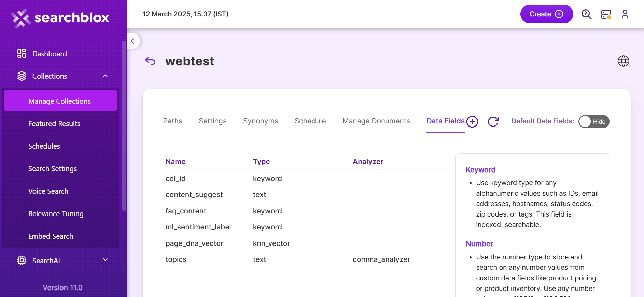Open the Synonyms tab
Image resolution: width=644 pixels, height=297 pixels.
click(x=261, y=121)
